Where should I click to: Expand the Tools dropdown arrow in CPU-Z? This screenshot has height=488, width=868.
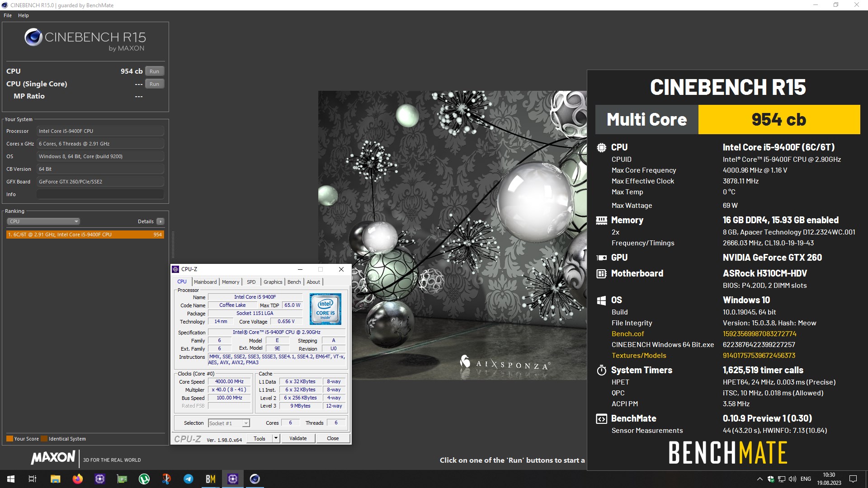(x=276, y=438)
